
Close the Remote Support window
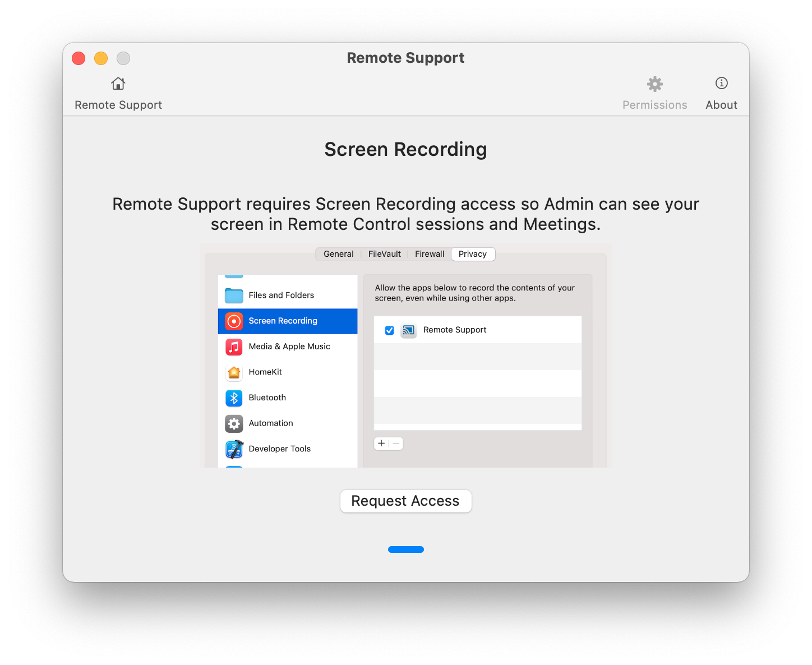(x=79, y=58)
